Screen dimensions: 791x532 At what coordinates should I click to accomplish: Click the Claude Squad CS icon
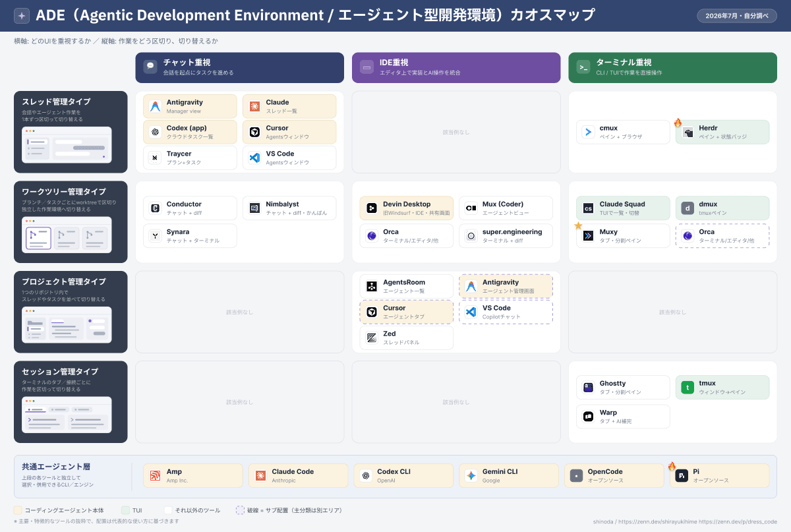coord(589,208)
